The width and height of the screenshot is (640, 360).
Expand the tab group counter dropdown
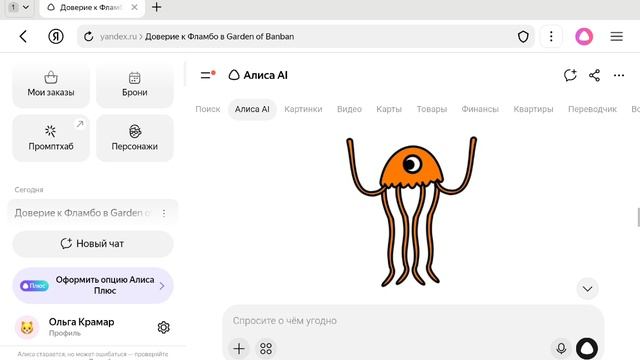[19, 7]
